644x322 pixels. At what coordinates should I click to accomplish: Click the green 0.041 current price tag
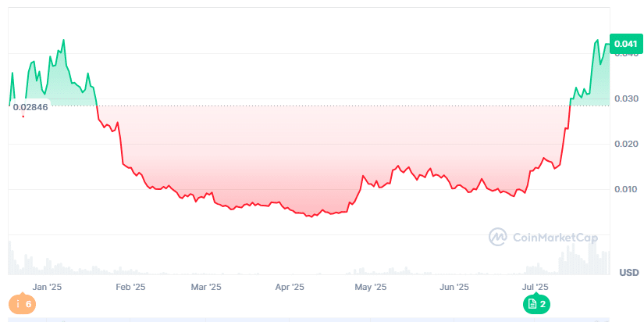click(x=626, y=45)
